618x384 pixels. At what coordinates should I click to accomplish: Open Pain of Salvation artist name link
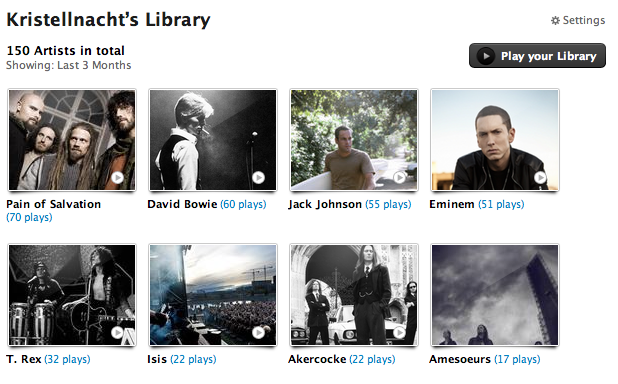point(54,204)
